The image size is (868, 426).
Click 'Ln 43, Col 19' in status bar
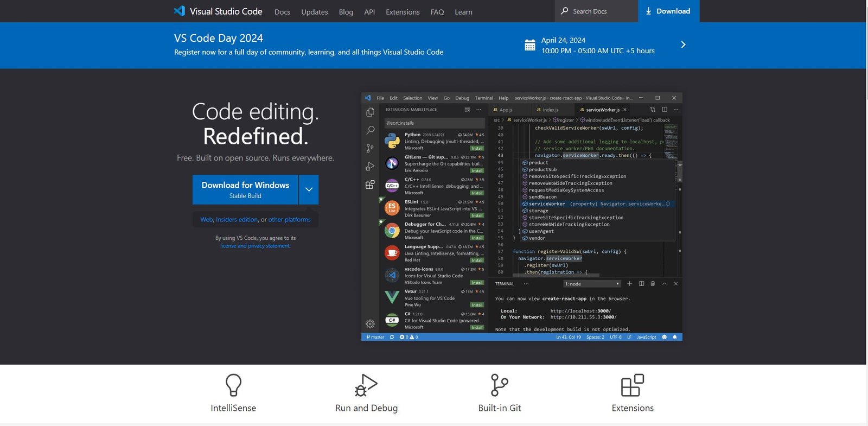569,337
